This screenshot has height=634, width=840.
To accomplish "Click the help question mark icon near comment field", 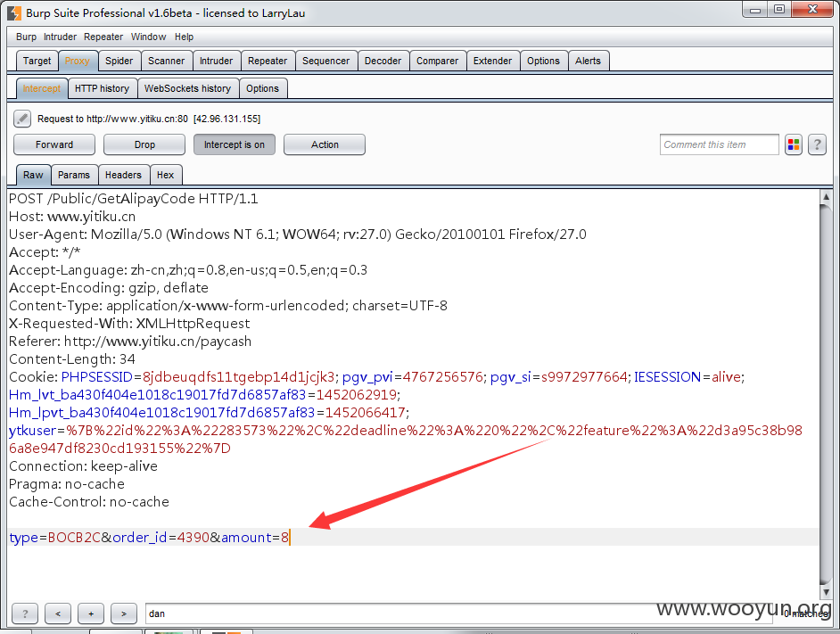I will 817,144.
